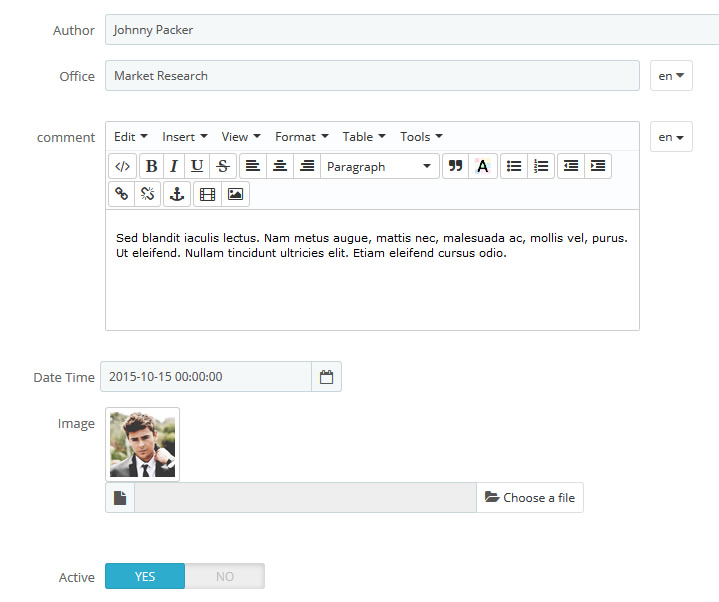Viewport: 719px width, 602px height.
Task: Apply blockquote formatting
Action: pos(455,166)
